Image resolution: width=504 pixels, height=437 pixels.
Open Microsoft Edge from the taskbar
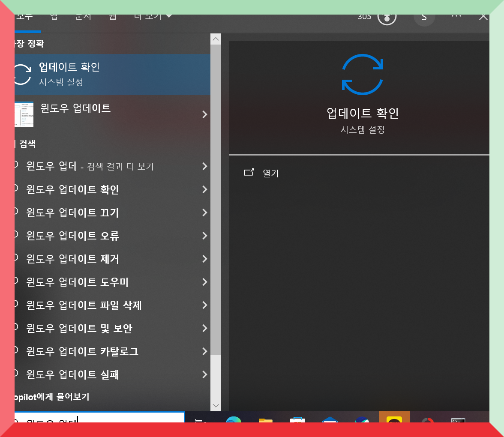[234, 419]
